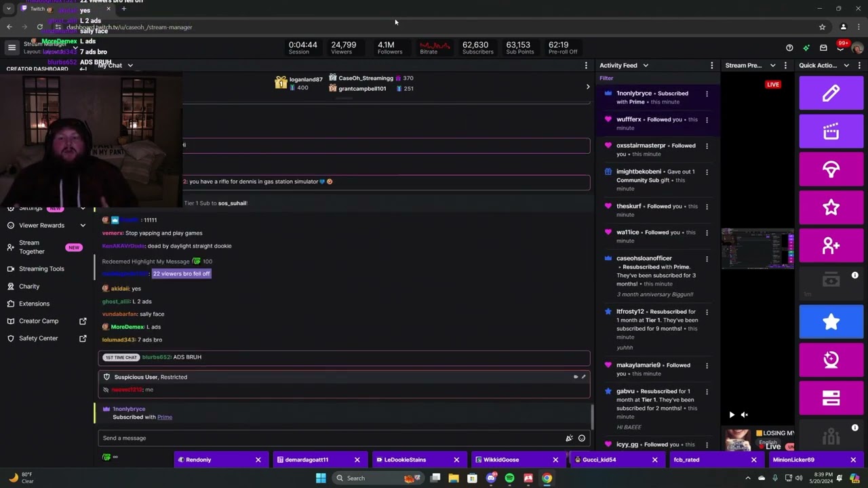
Task: Open options for 1nonlybryce activity entry
Action: pyautogui.click(x=707, y=94)
